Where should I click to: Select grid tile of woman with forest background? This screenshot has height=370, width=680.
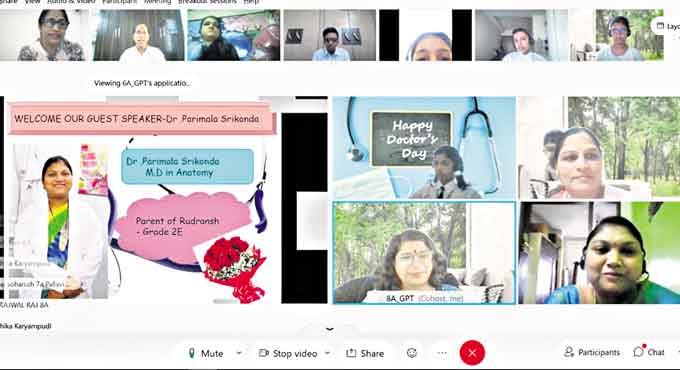point(599,147)
